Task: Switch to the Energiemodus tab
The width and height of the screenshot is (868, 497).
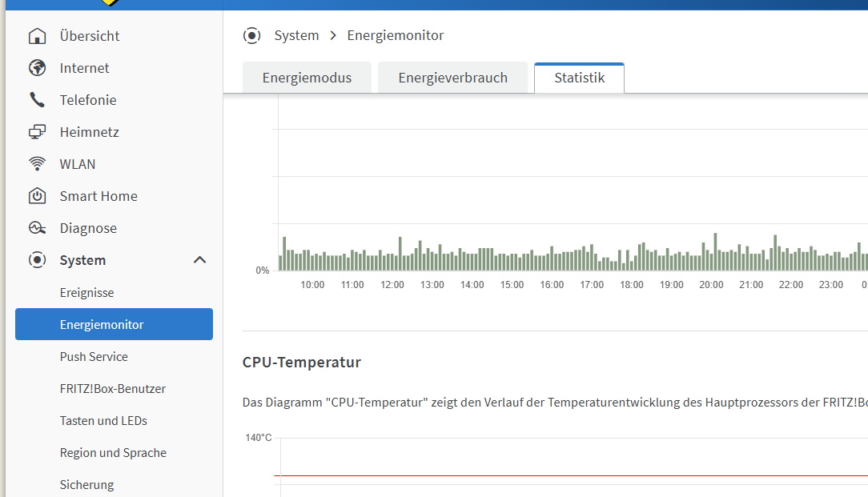Action: click(x=307, y=78)
